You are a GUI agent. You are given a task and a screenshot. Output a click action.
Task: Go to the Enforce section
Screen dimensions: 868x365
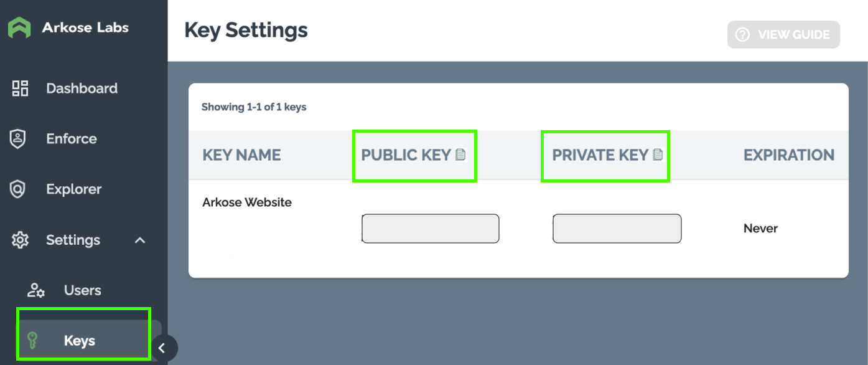point(71,139)
